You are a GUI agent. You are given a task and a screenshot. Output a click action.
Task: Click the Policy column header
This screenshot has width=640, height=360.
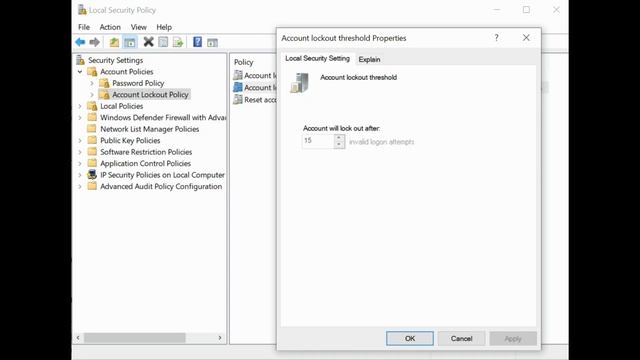(244, 62)
